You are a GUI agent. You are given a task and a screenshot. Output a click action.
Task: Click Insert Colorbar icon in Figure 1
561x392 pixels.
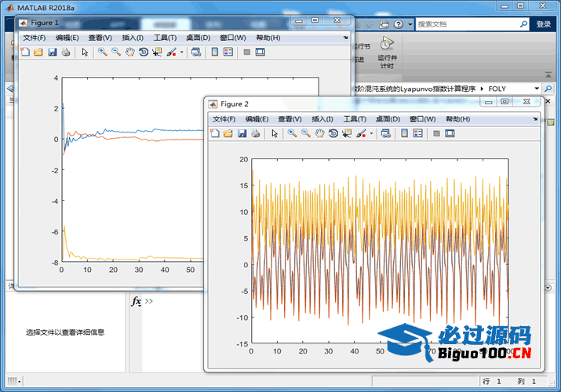tap(215, 53)
